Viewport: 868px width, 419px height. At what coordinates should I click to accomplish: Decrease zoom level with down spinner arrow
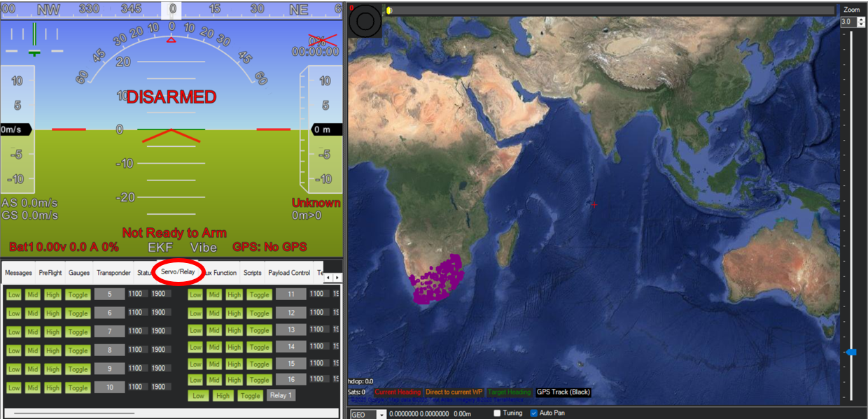(x=861, y=24)
